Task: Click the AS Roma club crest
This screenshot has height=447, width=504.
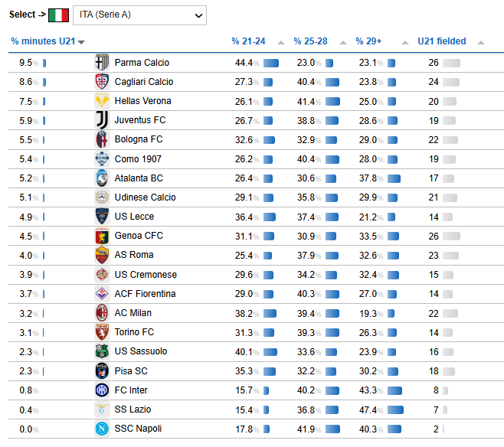Action: 102,255
